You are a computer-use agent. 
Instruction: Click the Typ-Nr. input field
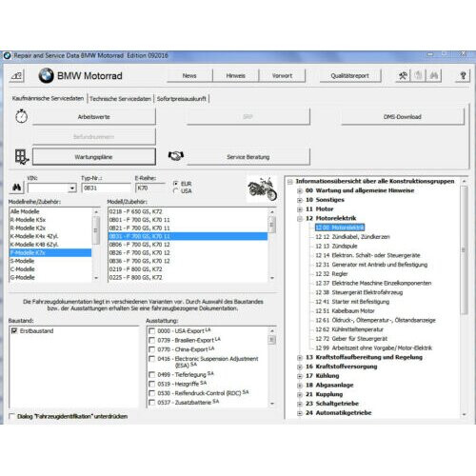106,188
